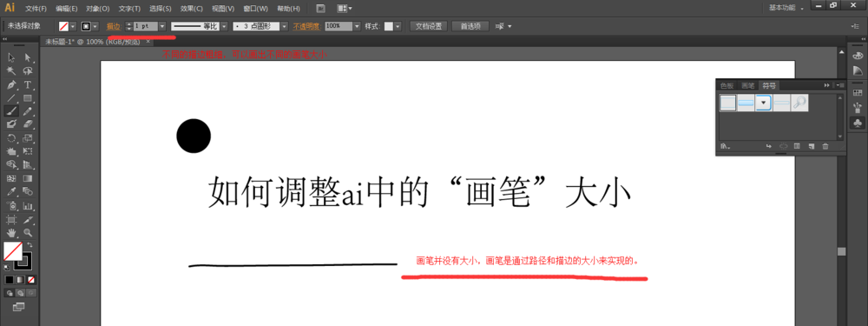The height and width of the screenshot is (326, 868).
Task: Select the Rotate tool
Action: 11,138
